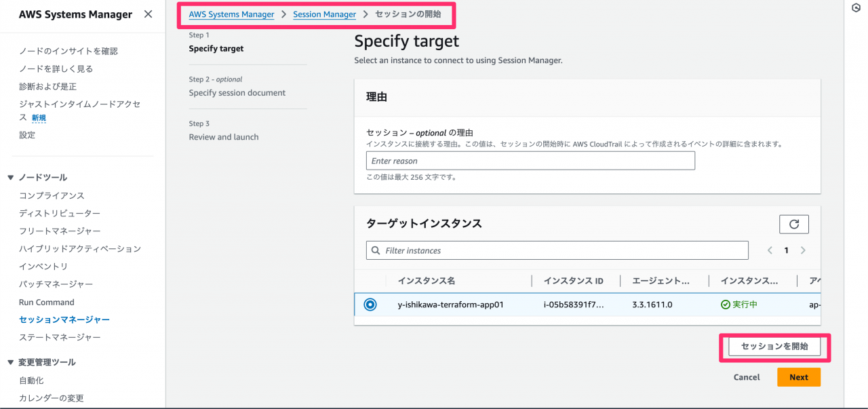Focus the Filter instances search field
This screenshot has width=868, height=409.
click(x=557, y=250)
